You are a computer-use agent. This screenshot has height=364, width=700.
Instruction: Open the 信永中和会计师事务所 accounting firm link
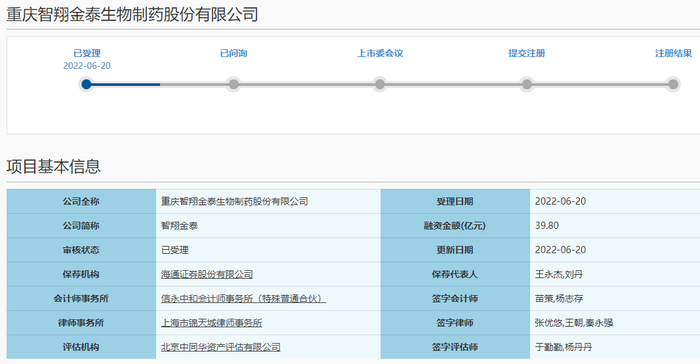(243, 298)
